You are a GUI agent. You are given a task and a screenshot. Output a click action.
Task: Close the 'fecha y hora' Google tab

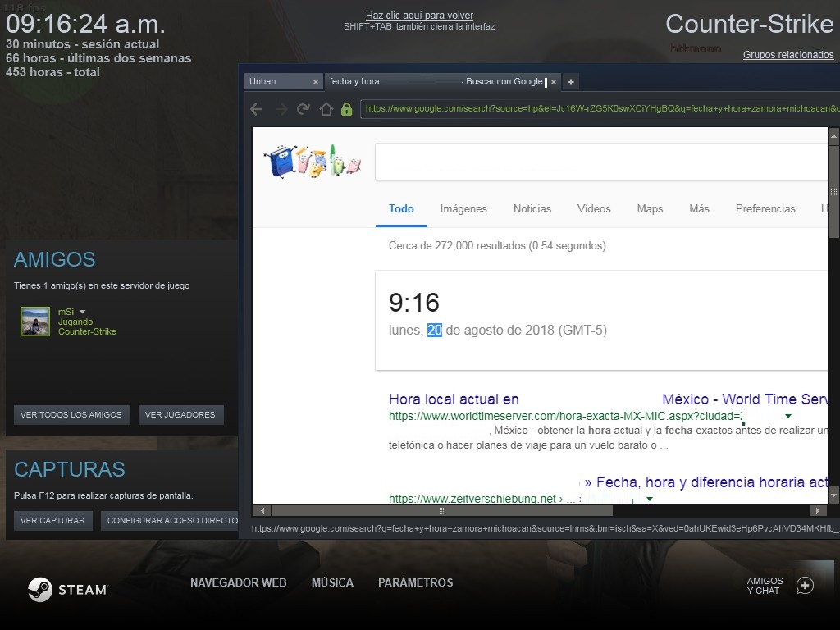554,82
